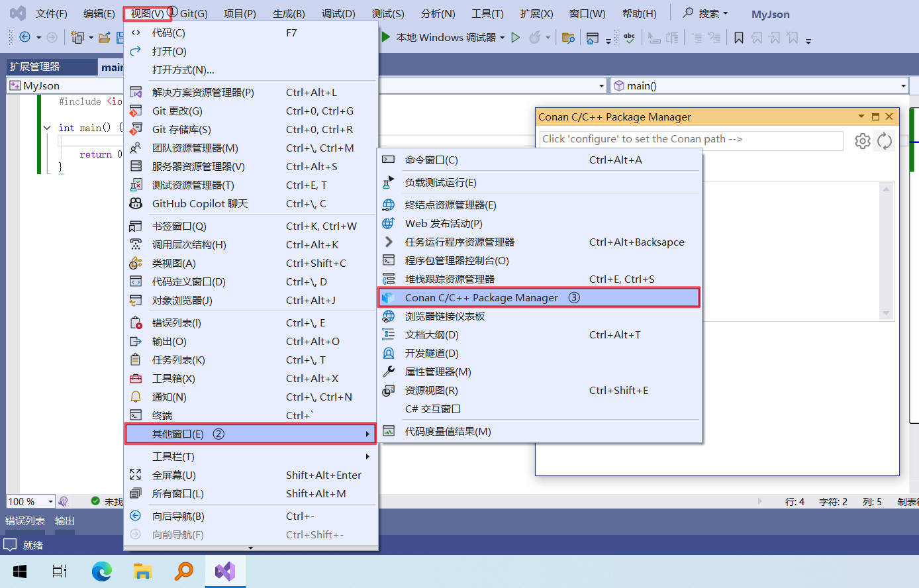Open Microsoft Edge from the taskbar
Image resolution: width=919 pixels, height=588 pixels.
point(101,571)
